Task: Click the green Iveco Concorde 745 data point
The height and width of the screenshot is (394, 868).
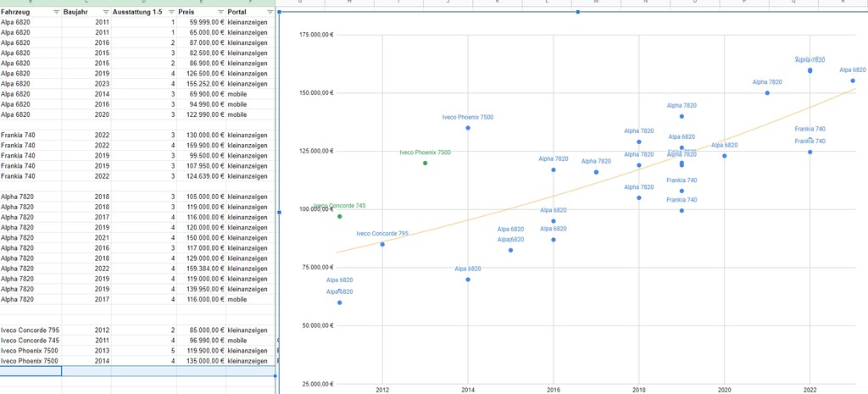Action: [x=339, y=216]
